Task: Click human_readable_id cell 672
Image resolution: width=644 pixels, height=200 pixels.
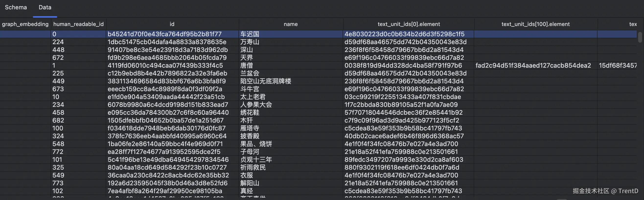Action: click(79, 58)
